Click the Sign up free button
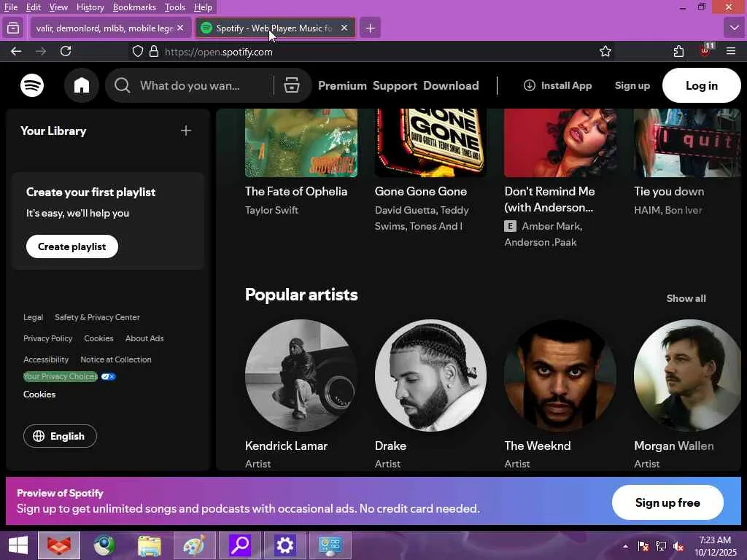The width and height of the screenshot is (747, 560). click(667, 503)
